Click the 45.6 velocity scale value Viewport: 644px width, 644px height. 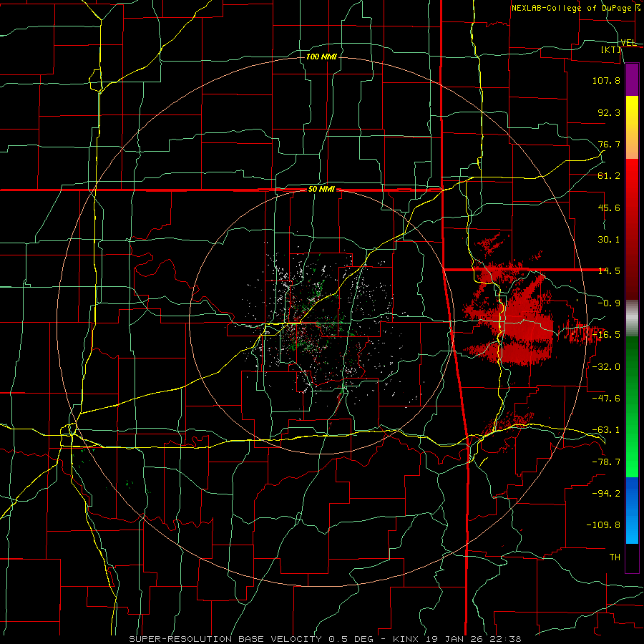point(609,208)
